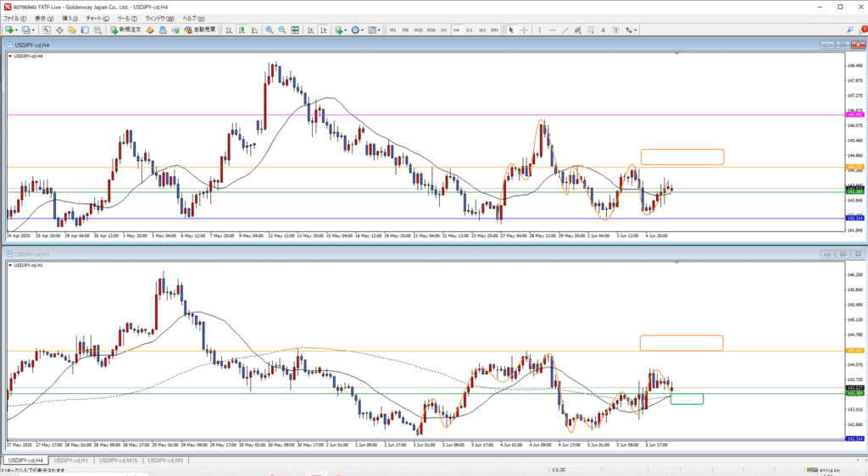This screenshot has width=868, height=476.
Task: Open the ウィンドウ menu
Action: 160,19
